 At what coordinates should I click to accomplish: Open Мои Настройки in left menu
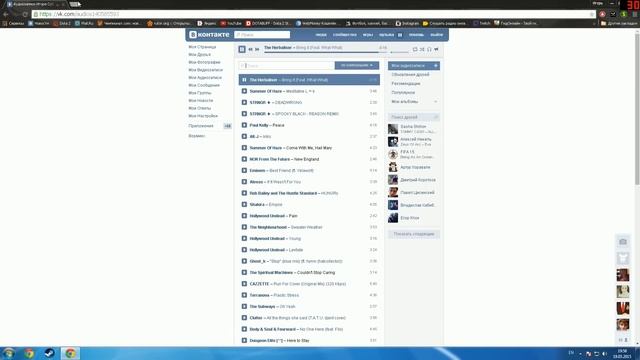tap(203, 116)
